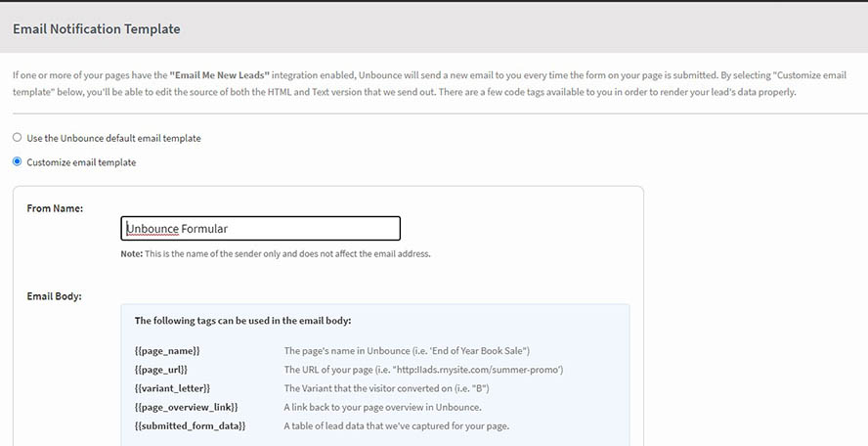Image resolution: width=868 pixels, height=446 pixels.
Task: Select Customize email template radio button
Action: coord(18,161)
